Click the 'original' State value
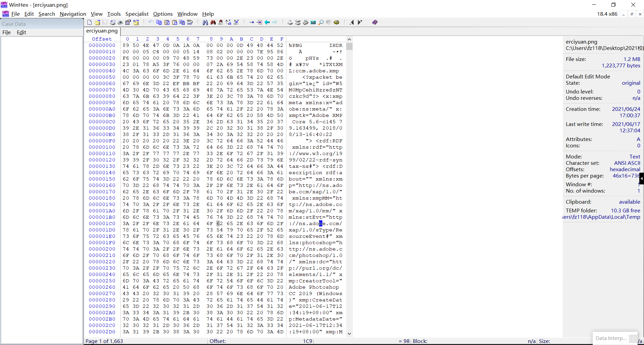 click(x=631, y=83)
